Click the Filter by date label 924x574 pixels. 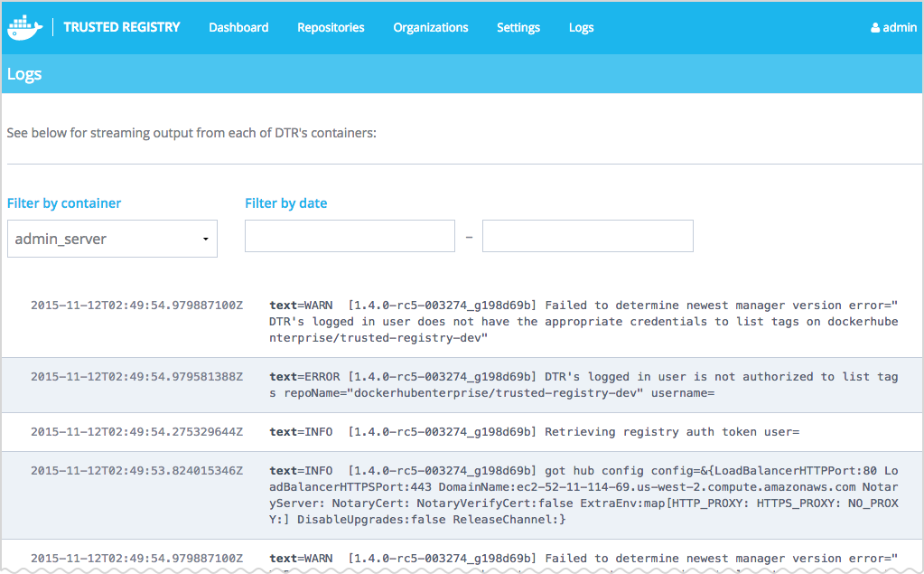[x=285, y=203]
